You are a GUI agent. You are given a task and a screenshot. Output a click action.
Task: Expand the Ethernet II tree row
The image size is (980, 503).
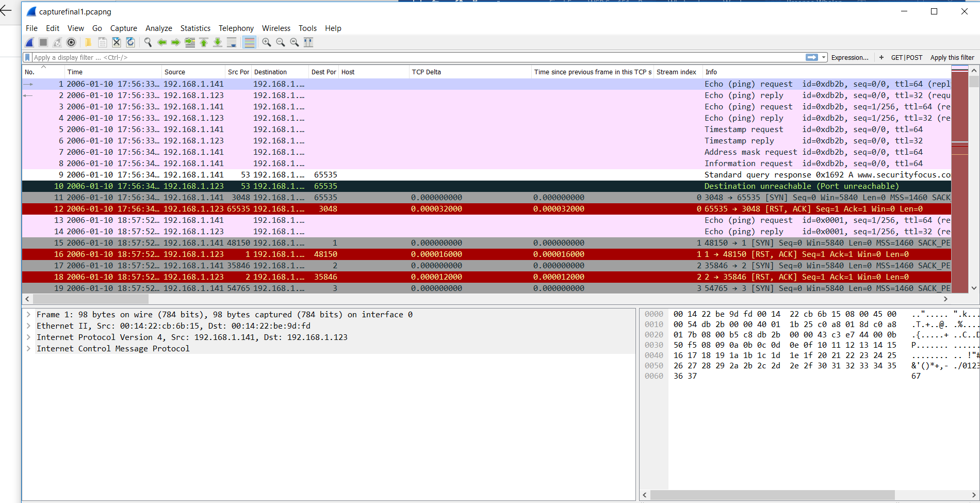point(28,326)
